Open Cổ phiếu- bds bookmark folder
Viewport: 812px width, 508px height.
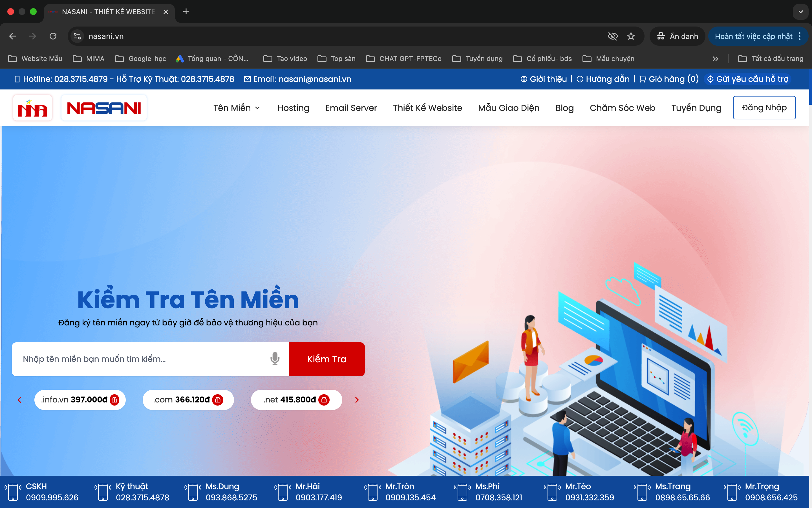542,58
